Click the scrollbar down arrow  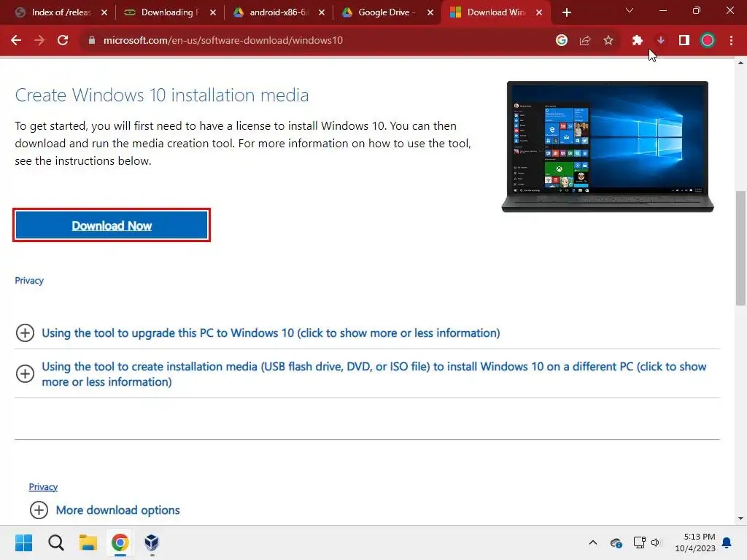tap(740, 518)
